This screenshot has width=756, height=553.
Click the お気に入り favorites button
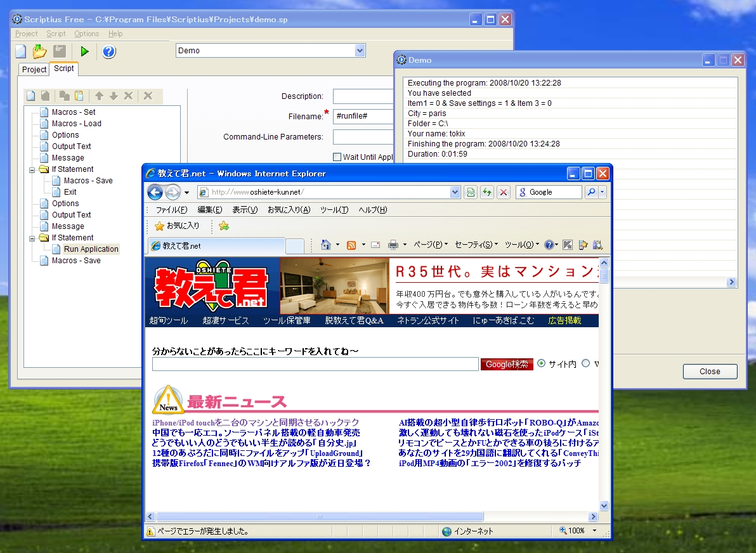177,226
